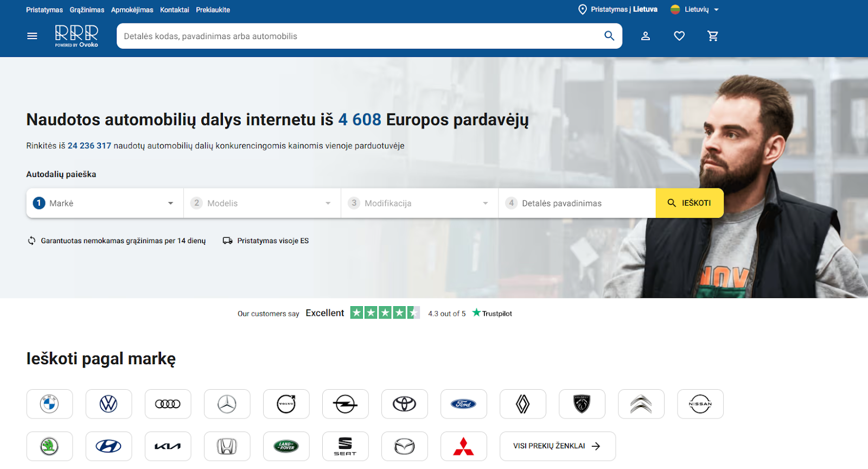Open the Apmokėjimas top menu link

tap(132, 10)
